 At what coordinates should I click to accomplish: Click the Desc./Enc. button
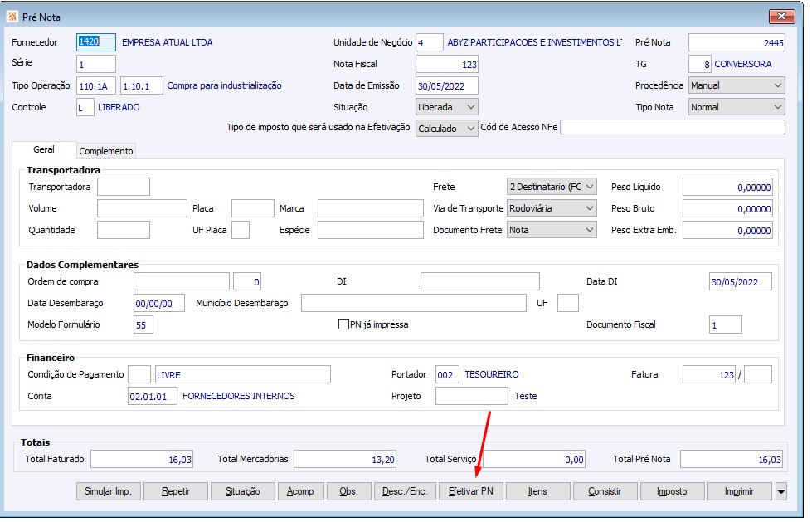point(405,491)
